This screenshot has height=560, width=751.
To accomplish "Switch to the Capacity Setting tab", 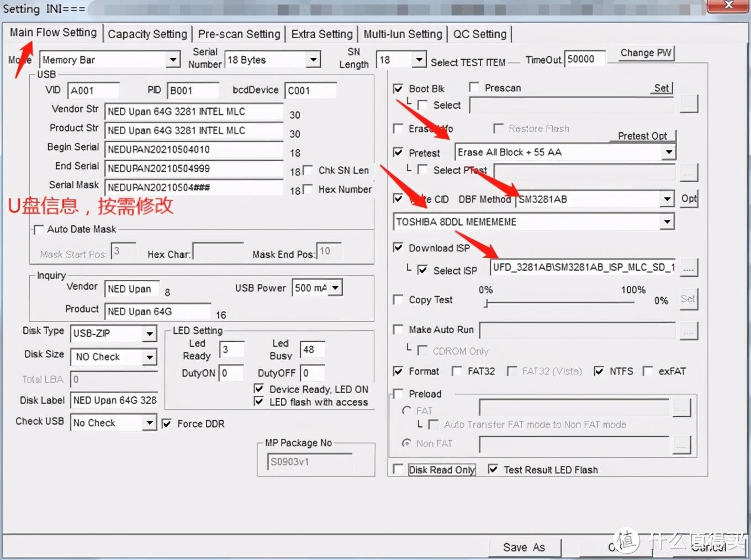I will tap(147, 34).
